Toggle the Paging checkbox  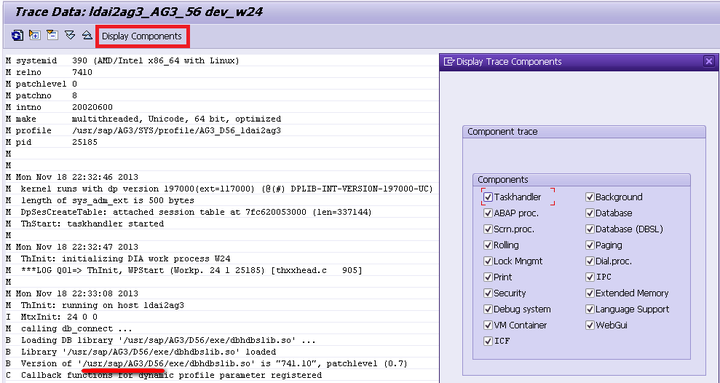tap(590, 245)
